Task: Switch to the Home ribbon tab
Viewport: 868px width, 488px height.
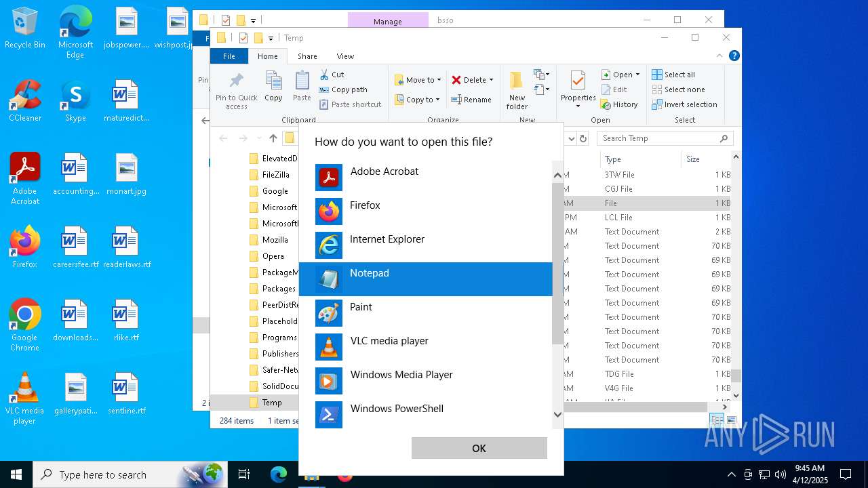Action: [267, 56]
